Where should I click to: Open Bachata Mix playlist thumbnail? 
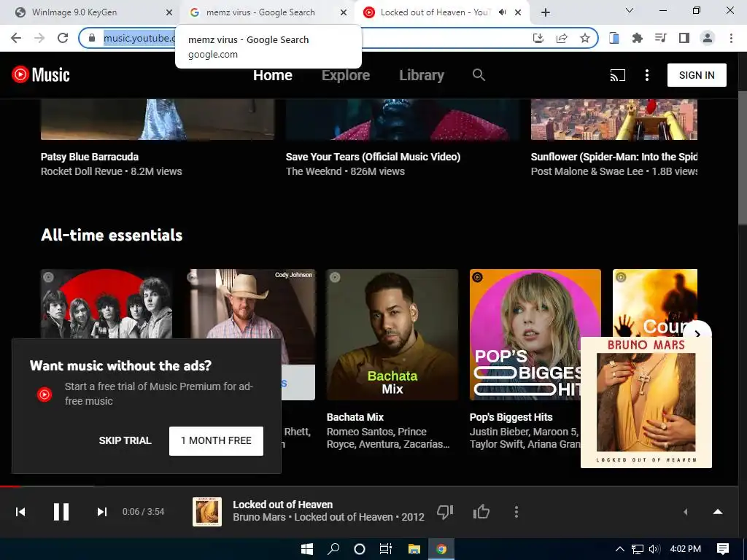392,335
